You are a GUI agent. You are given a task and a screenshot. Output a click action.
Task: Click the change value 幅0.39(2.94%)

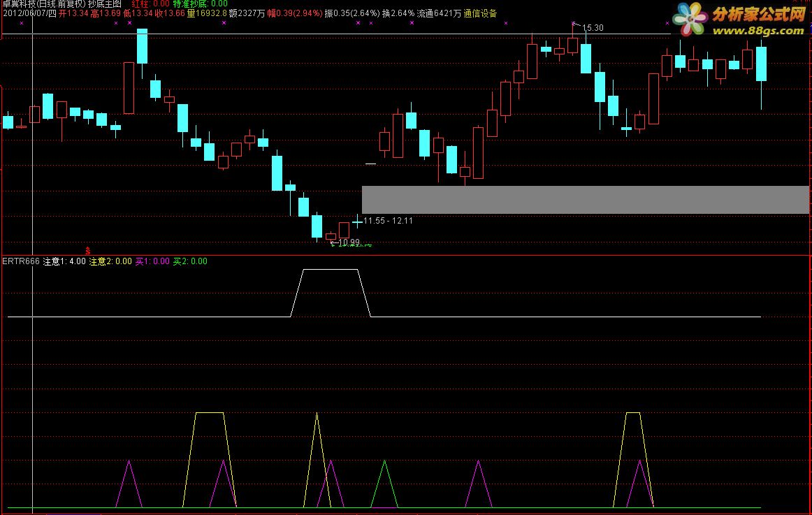(295, 13)
